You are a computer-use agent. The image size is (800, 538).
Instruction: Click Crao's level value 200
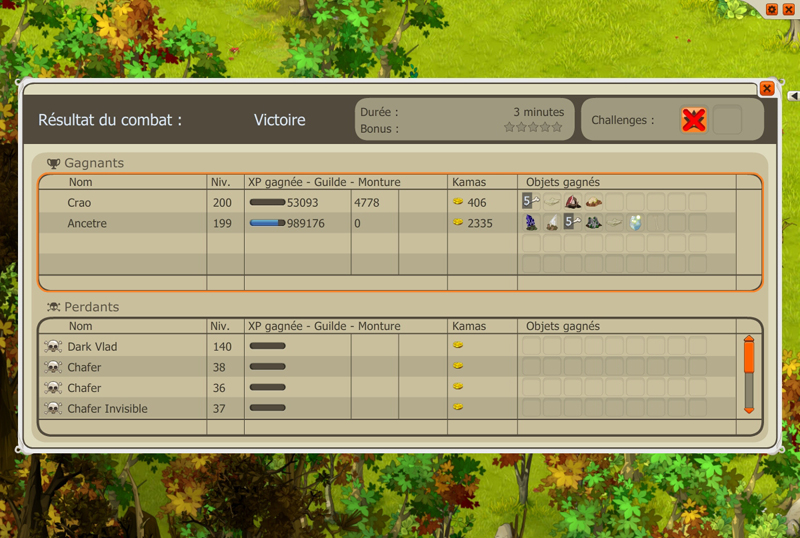click(x=222, y=203)
